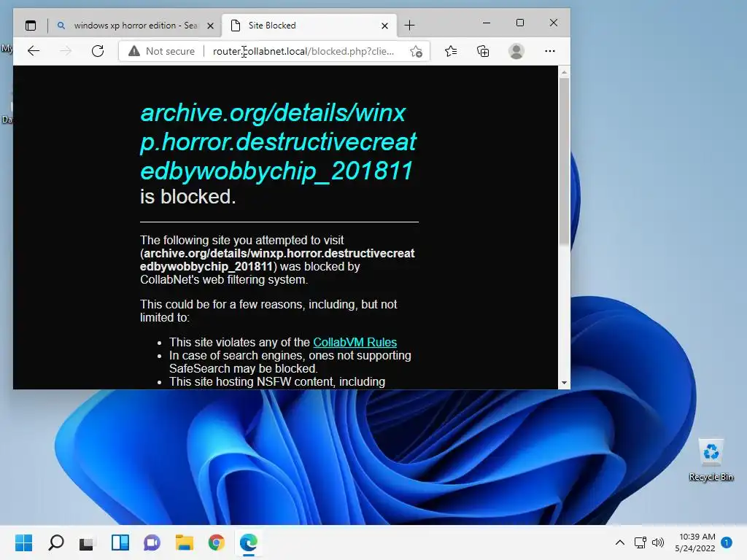This screenshot has width=747, height=560.
Task: Launch Google Chrome from taskbar
Action: click(x=216, y=542)
